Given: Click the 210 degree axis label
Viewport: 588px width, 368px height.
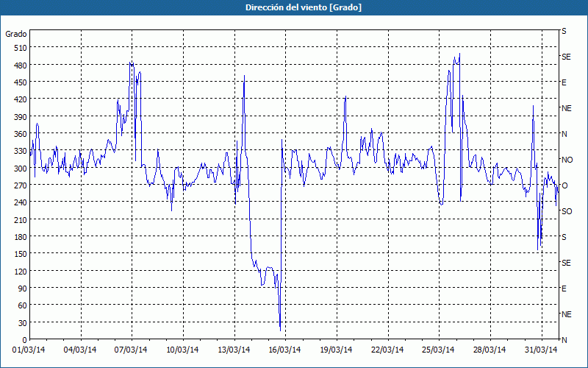Looking at the screenshot, I should pos(21,219).
